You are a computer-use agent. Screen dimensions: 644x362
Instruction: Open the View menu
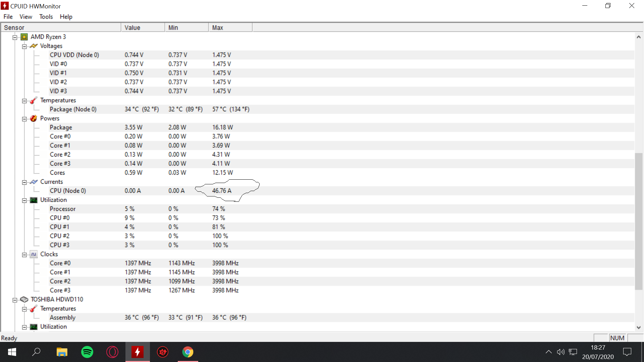(26, 17)
